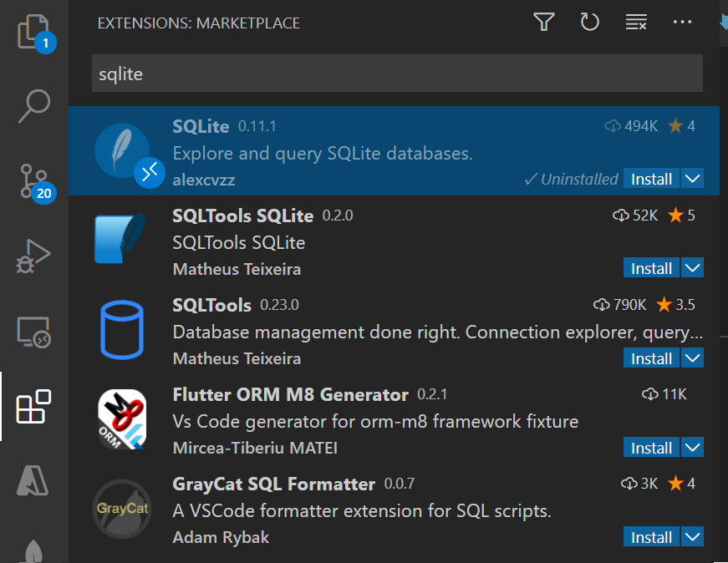Image resolution: width=728 pixels, height=563 pixels.
Task: Expand install options dropdown for SQLTools SQLite
Action: (692, 268)
